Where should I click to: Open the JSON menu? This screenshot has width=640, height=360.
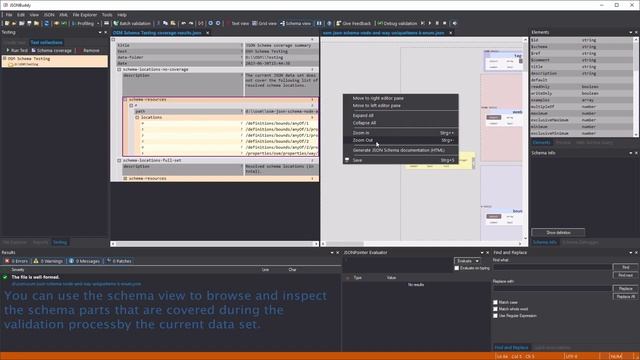tap(49, 15)
